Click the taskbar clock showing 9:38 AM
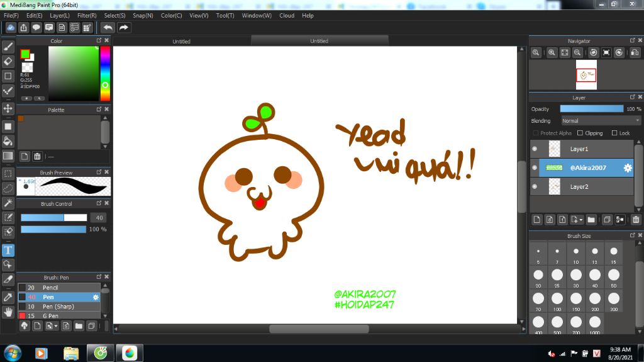Viewport: 644px width, 362px height. [620, 353]
